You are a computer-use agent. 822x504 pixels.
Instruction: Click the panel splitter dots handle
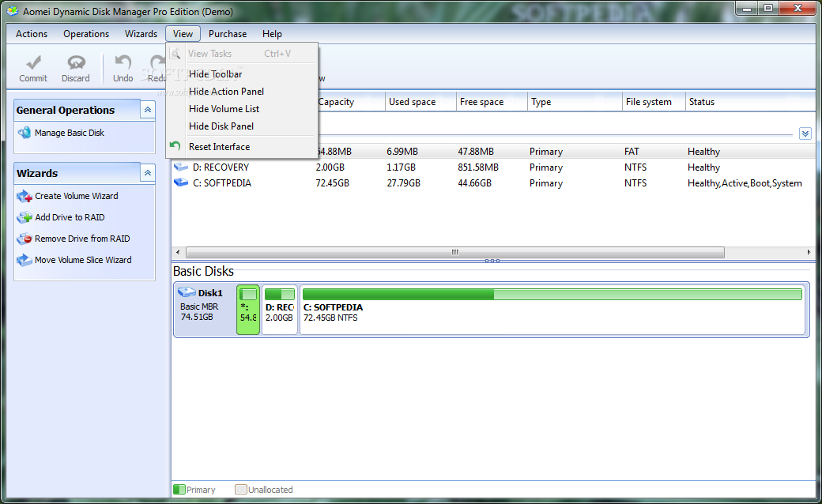point(492,261)
